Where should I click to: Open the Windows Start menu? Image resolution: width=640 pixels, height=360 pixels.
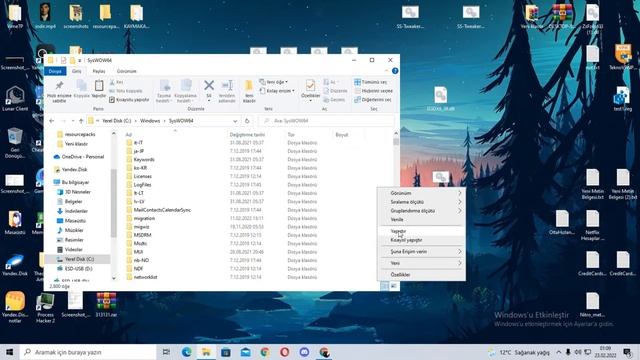point(9,352)
